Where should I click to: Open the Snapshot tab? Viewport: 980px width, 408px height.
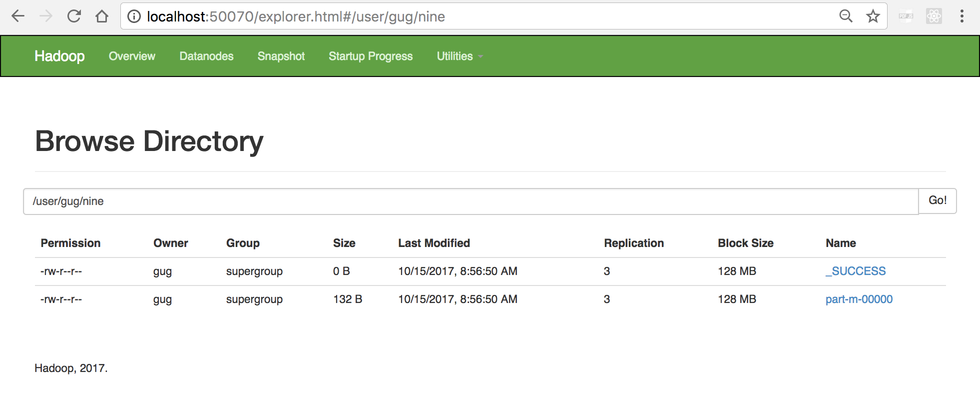click(281, 56)
